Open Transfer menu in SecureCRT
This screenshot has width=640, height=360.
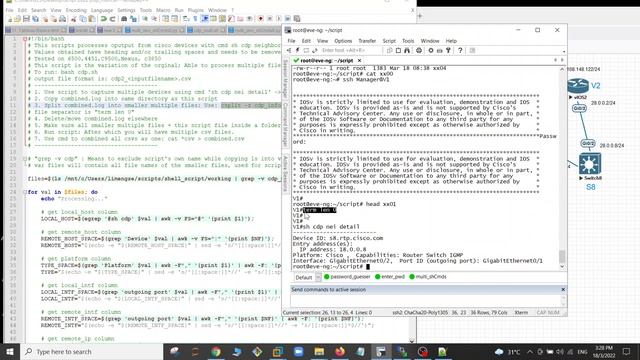coord(367,41)
